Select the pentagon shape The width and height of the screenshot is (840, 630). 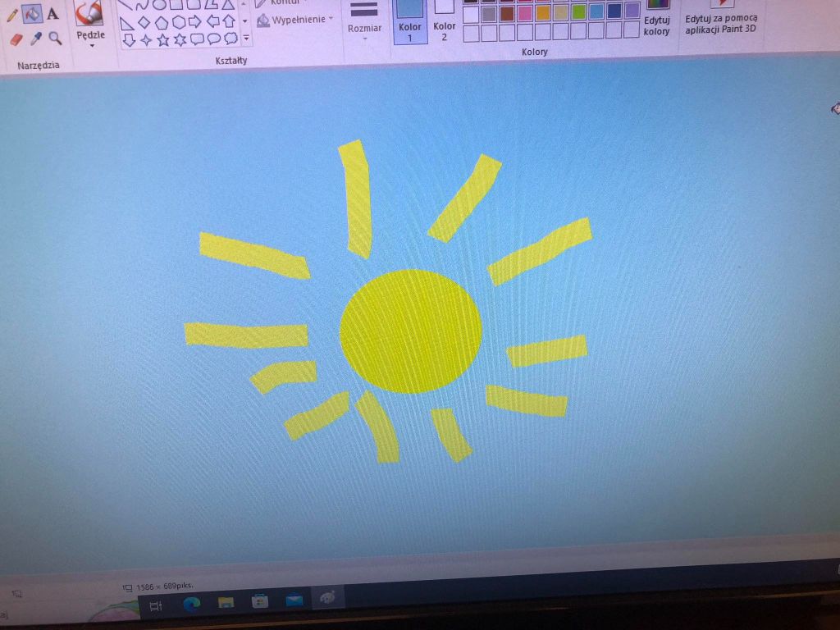(162, 22)
